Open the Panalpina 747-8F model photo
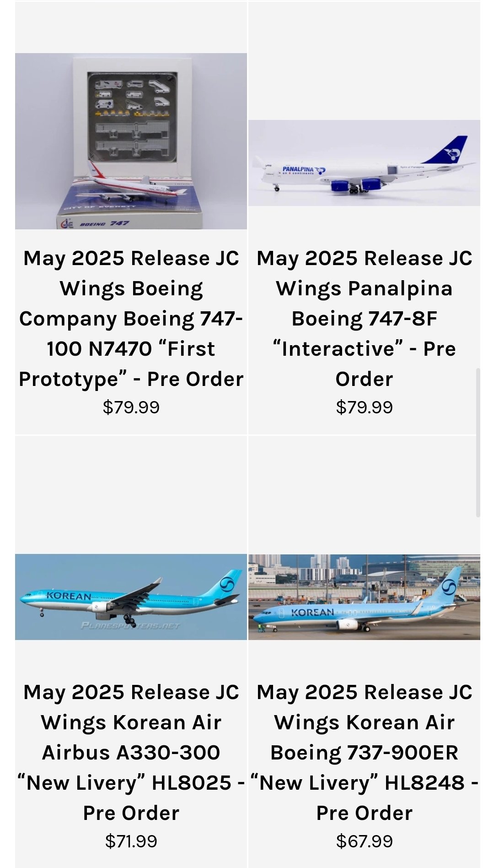Image resolution: width=494 pixels, height=868 pixels. [364, 163]
